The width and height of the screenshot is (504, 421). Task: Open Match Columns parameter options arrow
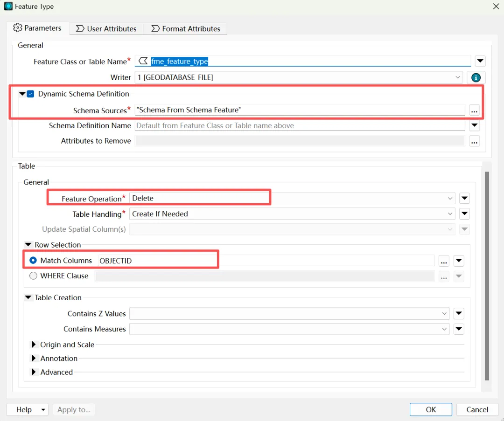[459, 261]
